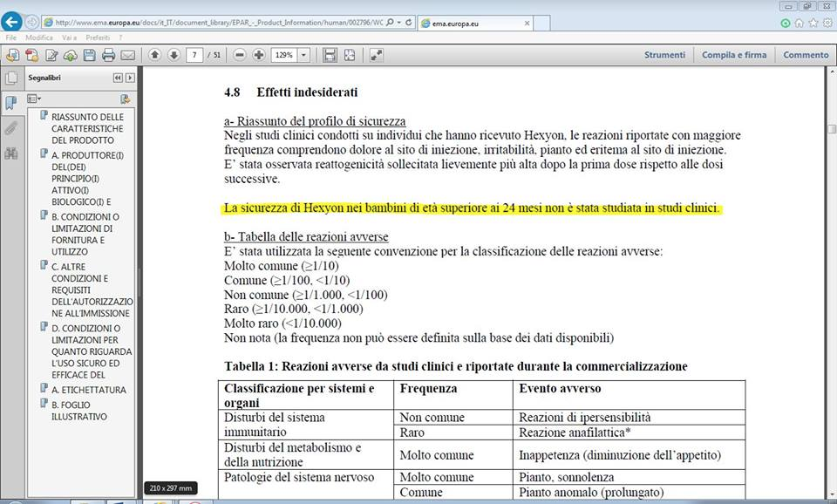Open the zoom percentage dropdown arrow
Image resolution: width=837 pixels, height=504 pixels.
pos(303,55)
